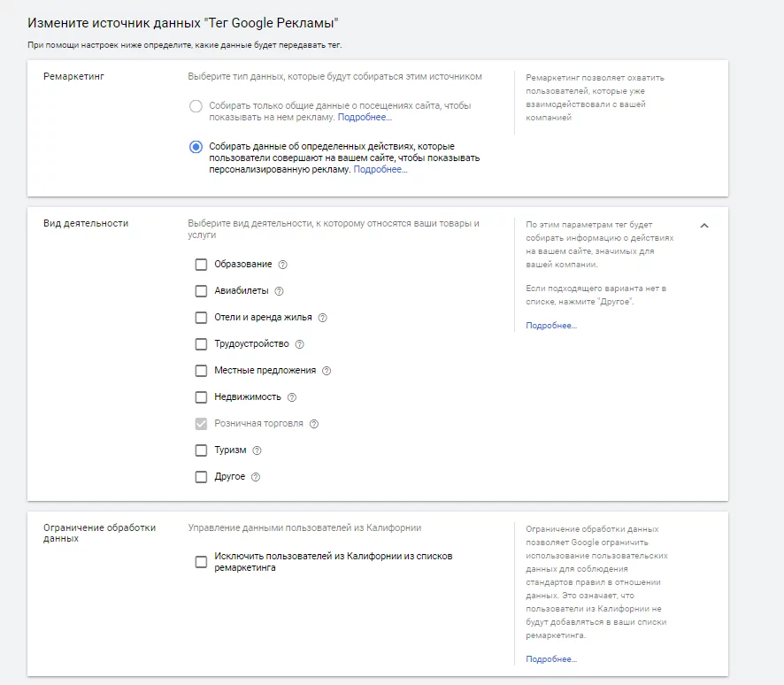Open help icon beside Трудоустройство

click(x=299, y=344)
